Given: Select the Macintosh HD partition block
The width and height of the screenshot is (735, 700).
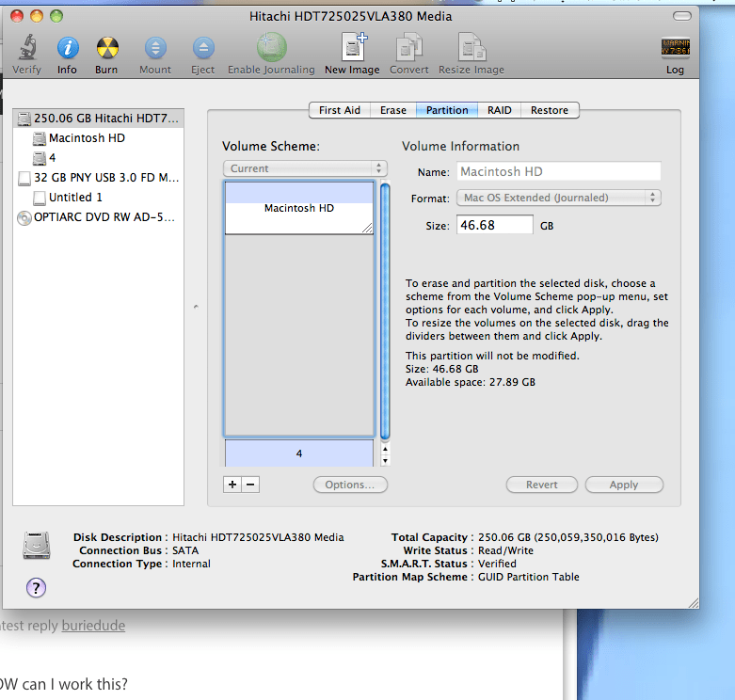Looking at the screenshot, I should [299, 208].
